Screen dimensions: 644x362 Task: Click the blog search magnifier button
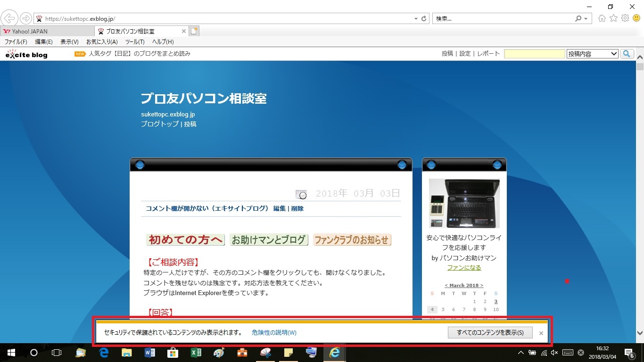(x=627, y=54)
